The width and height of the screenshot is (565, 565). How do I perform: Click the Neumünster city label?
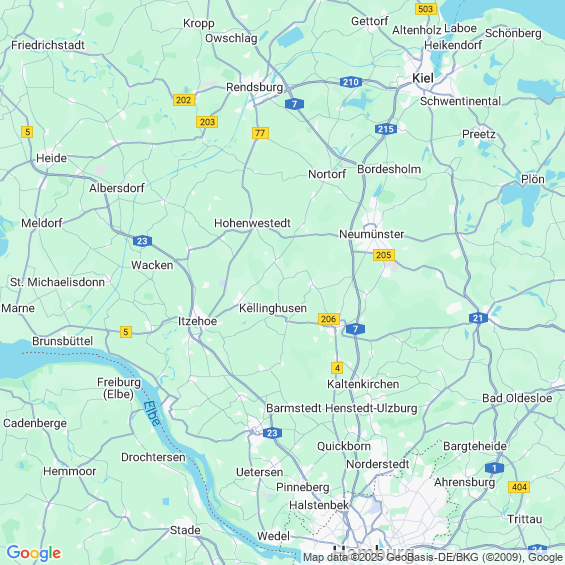[x=372, y=234]
